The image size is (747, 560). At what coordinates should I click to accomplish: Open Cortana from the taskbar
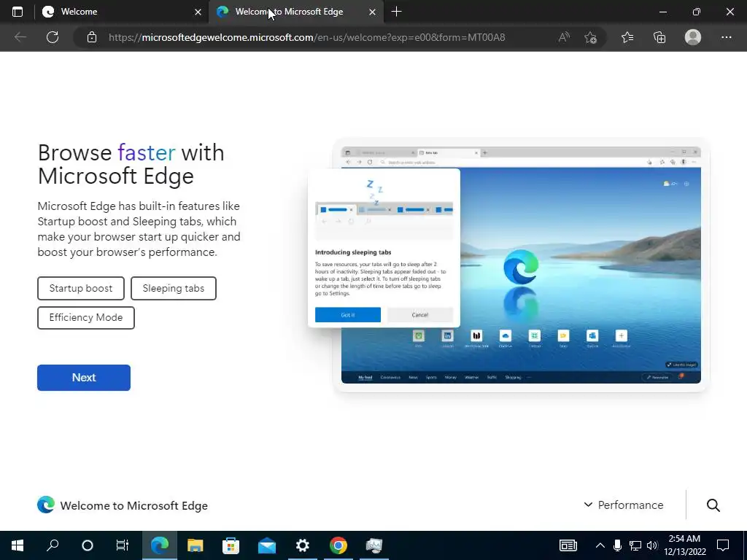(x=88, y=545)
